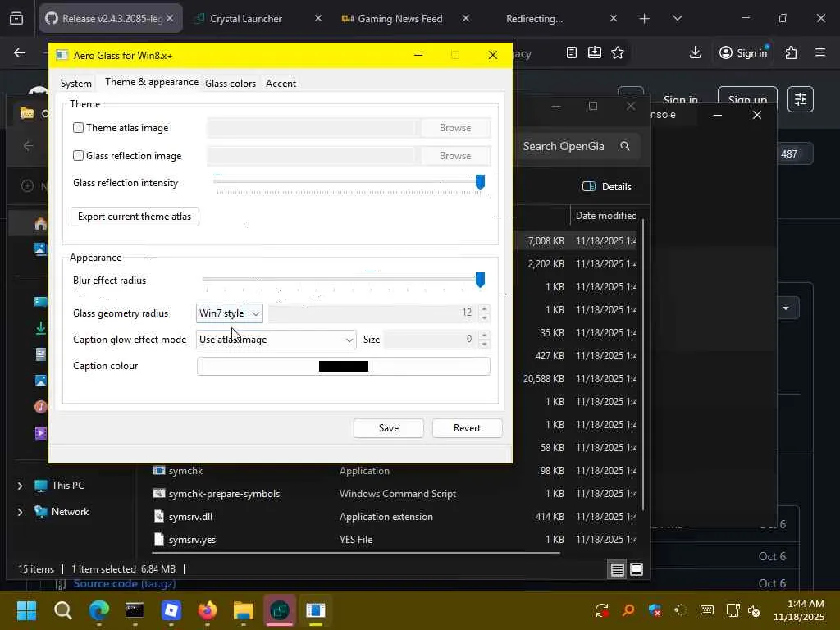
Task: Switch Explorer to large thumbnails view icon
Action: [x=637, y=569]
